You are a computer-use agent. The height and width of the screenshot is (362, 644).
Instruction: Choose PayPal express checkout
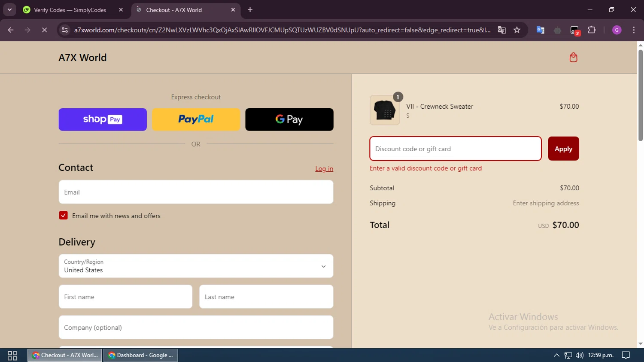(x=196, y=119)
